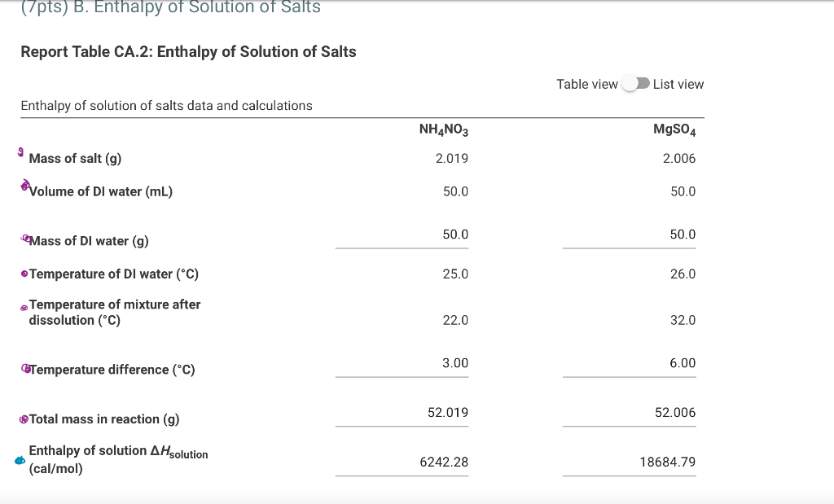Toggle the Table view / List view switch

point(635,84)
